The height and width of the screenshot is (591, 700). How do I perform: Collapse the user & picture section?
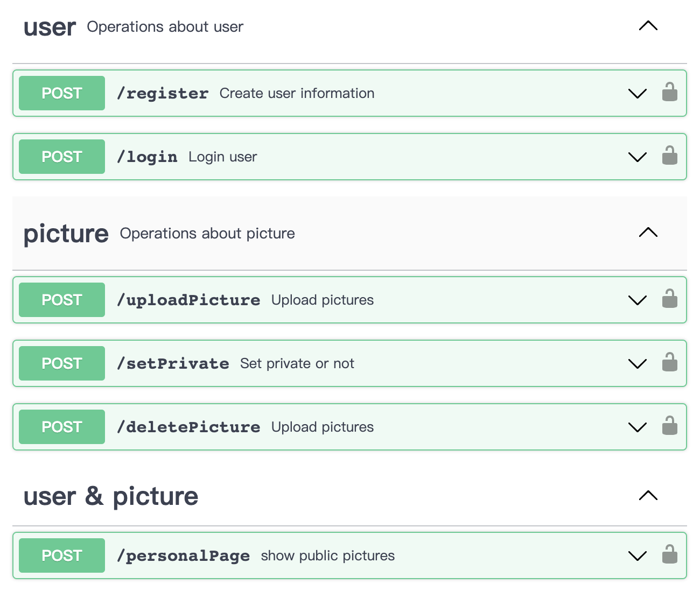(x=648, y=496)
